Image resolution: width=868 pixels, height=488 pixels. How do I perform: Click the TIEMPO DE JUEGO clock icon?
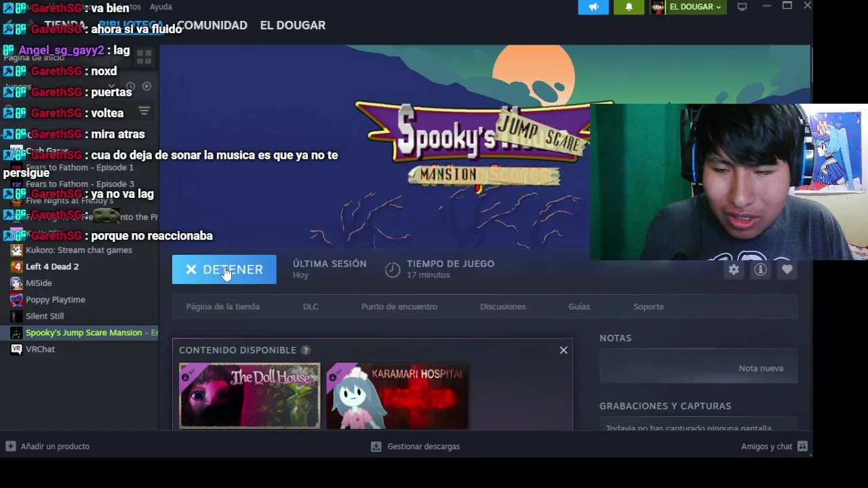point(393,270)
